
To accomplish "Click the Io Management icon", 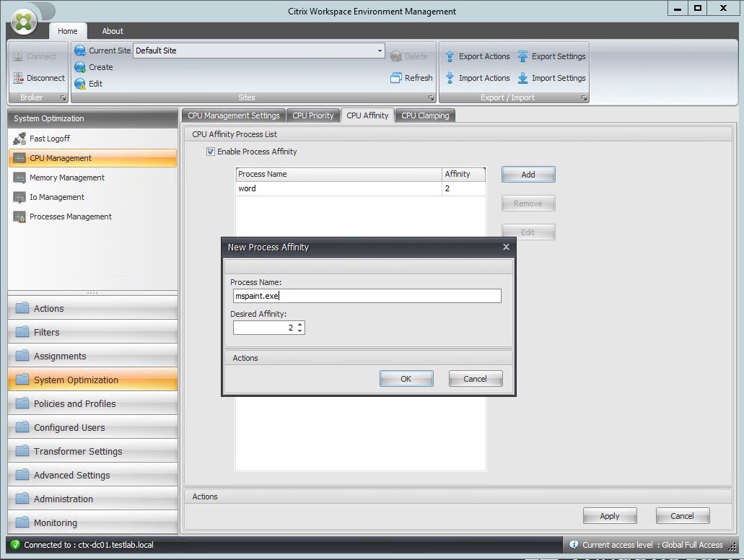I will [19, 197].
